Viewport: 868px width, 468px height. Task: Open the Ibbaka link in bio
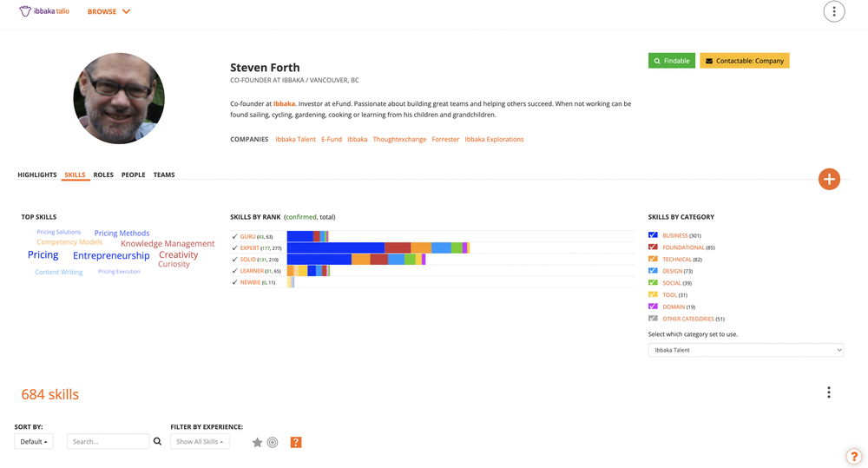coord(284,103)
